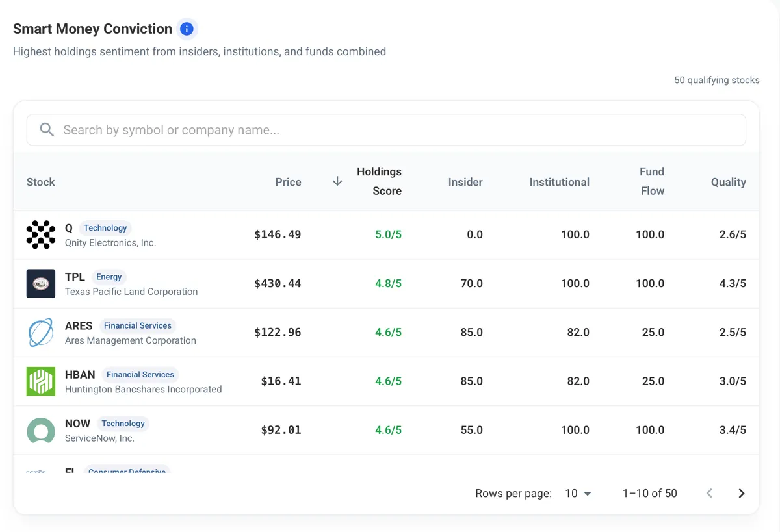The image size is (780, 532).
Task: Click the Financial Services tag on HBAN row
Action: pyautogui.click(x=140, y=374)
